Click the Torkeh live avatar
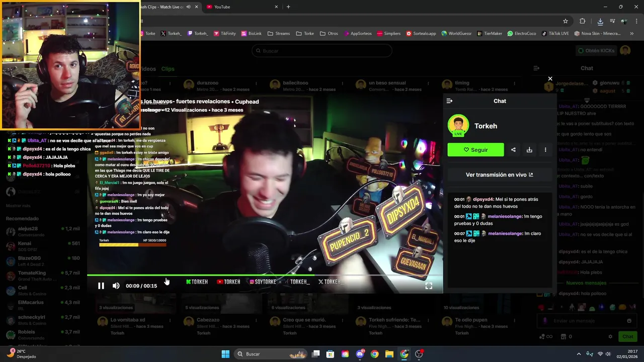The width and height of the screenshot is (644, 362). coord(458,126)
